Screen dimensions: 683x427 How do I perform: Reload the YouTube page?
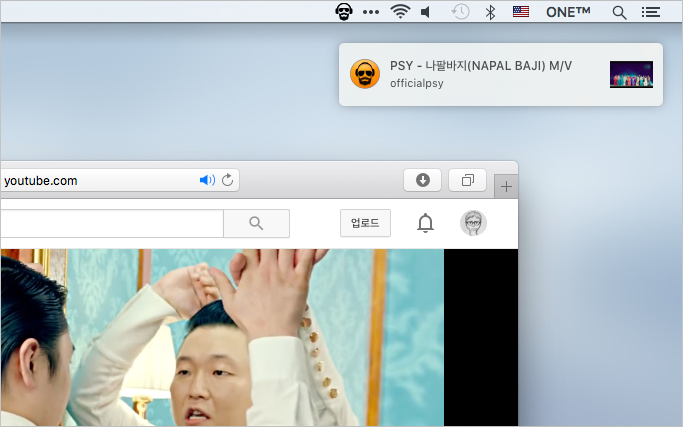[227, 180]
